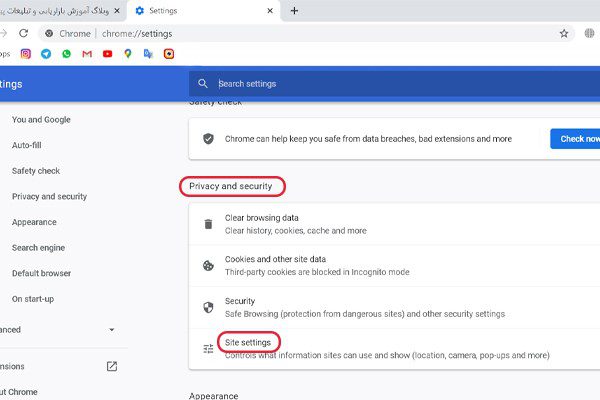The width and height of the screenshot is (600, 400).
Task: Open Security settings row
Action: click(x=394, y=307)
